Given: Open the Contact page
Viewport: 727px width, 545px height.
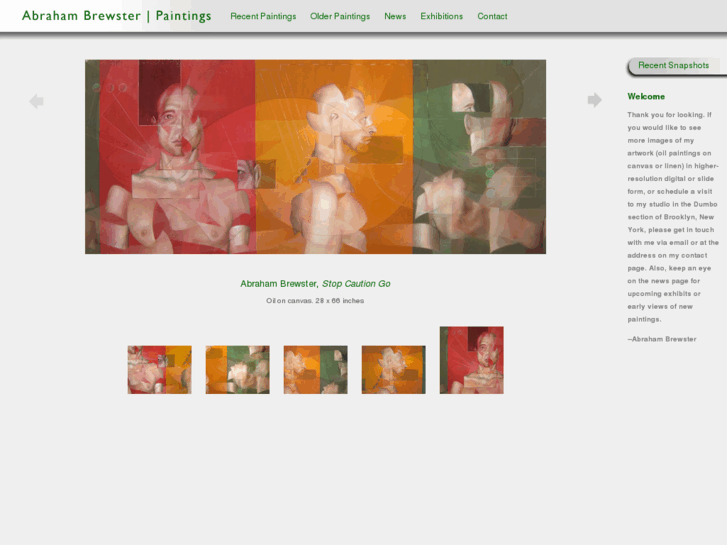Looking at the screenshot, I should [492, 16].
